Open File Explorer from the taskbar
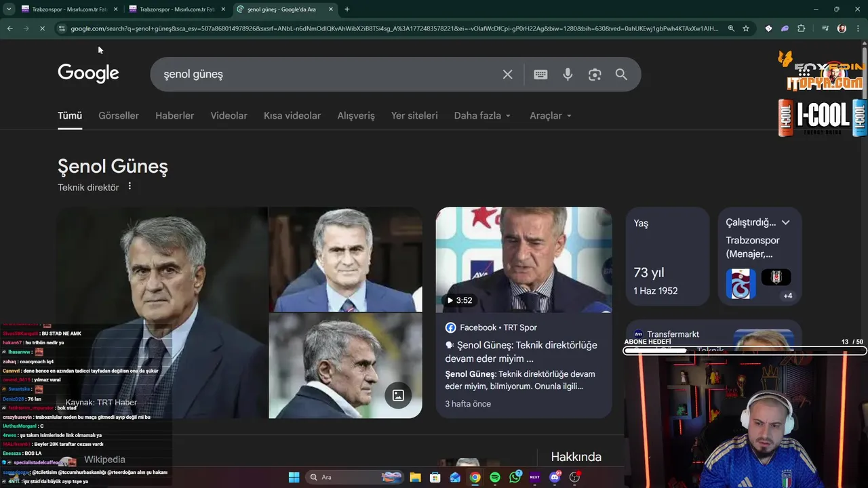Screen dimensions: 868x488 tap(415, 477)
